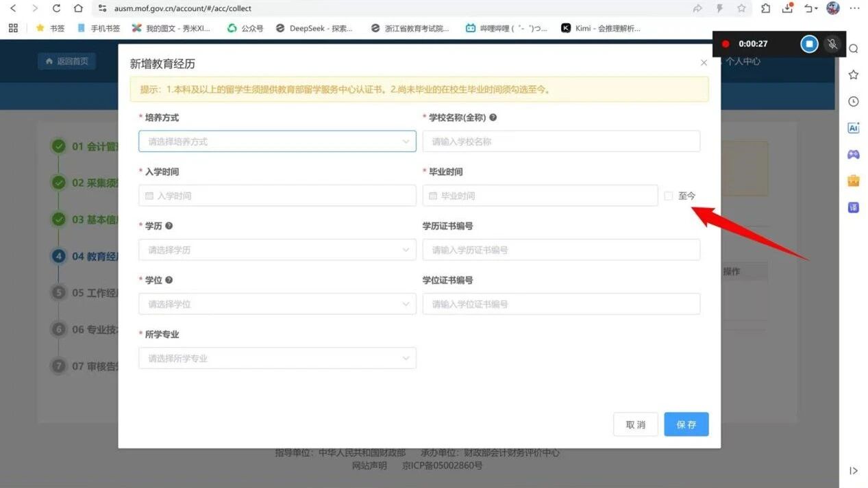Bookmark this page with the star icon
This screenshot has height=488, width=868.
coord(741,8)
